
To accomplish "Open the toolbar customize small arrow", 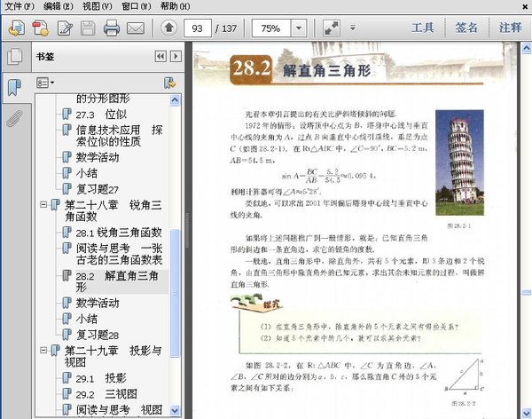I will [353, 28].
